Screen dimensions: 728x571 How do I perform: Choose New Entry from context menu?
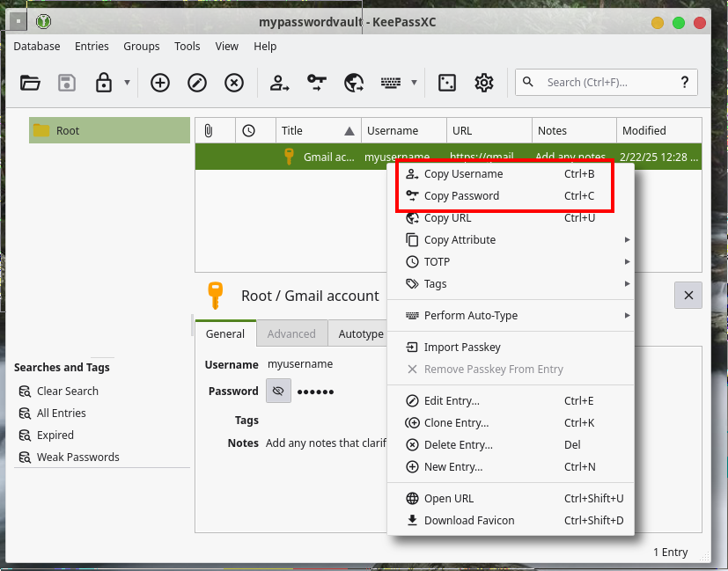[511, 466]
